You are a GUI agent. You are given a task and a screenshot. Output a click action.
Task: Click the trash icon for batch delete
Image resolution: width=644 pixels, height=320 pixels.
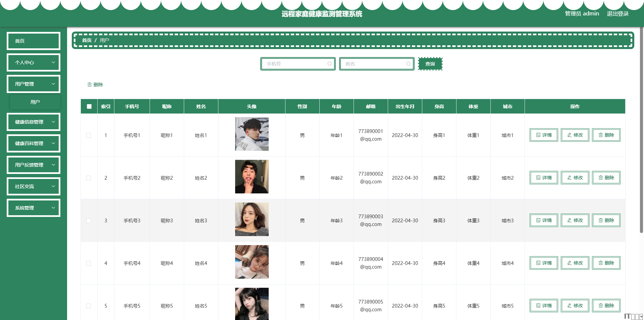click(x=90, y=85)
